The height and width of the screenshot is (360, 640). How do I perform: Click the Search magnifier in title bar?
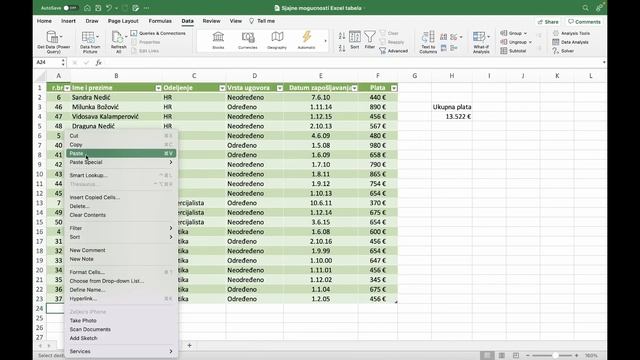tap(585, 8)
